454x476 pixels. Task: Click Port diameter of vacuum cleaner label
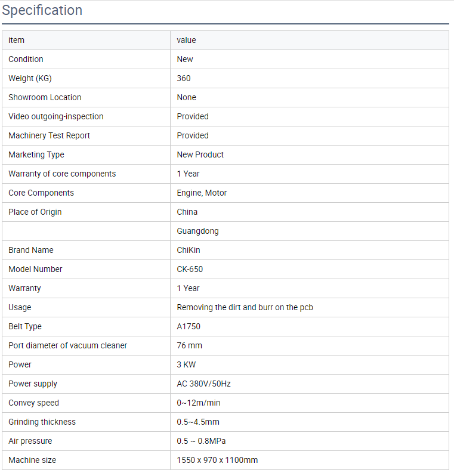point(68,346)
